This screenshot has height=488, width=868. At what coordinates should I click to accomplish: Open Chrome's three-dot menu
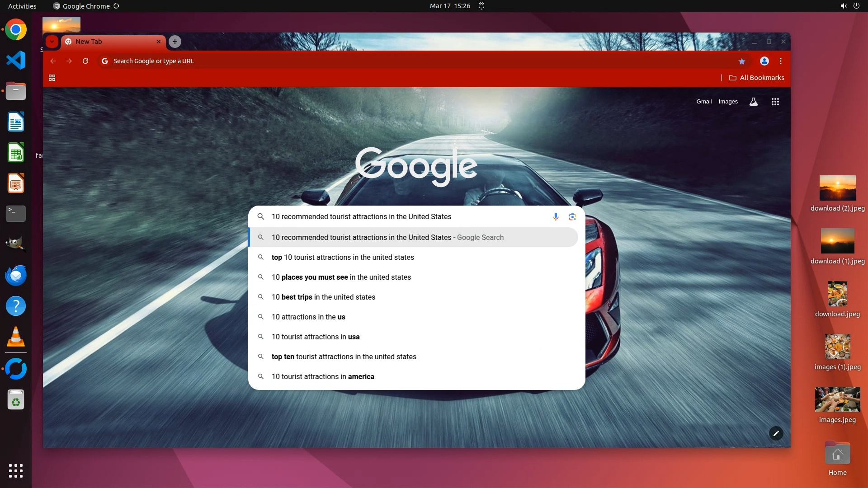point(781,61)
